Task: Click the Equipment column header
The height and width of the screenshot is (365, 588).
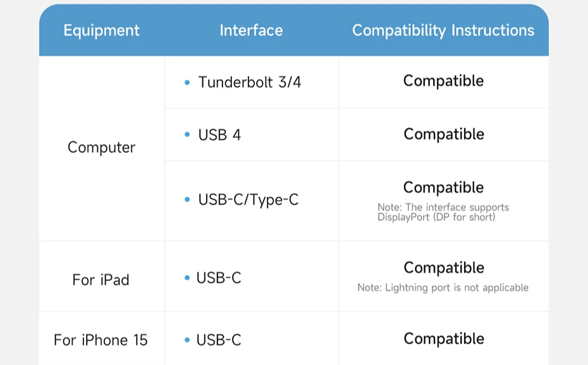Action: click(101, 31)
